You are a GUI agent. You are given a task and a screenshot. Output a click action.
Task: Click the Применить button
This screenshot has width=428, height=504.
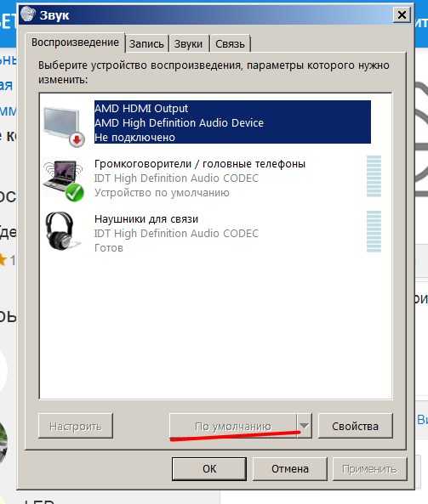click(x=369, y=468)
